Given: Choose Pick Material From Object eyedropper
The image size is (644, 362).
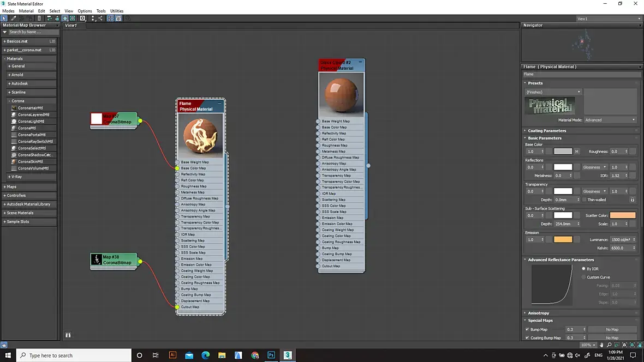Looking at the screenshot, I should point(14,18).
